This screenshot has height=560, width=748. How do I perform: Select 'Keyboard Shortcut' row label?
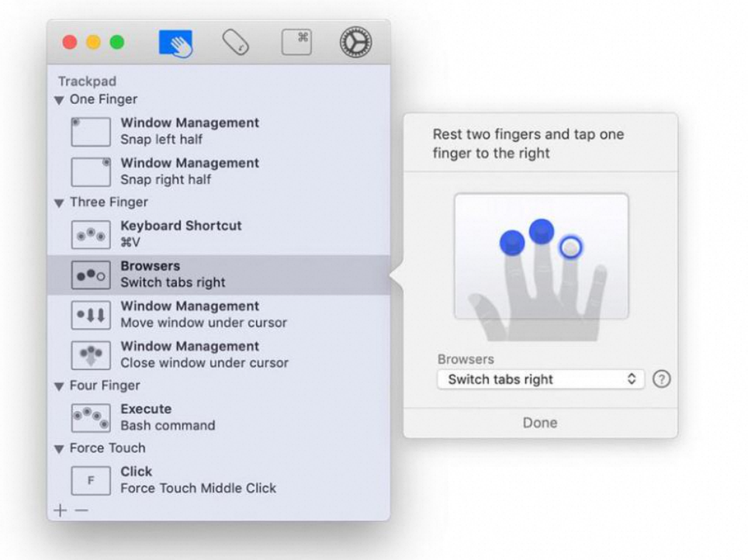pos(181,226)
